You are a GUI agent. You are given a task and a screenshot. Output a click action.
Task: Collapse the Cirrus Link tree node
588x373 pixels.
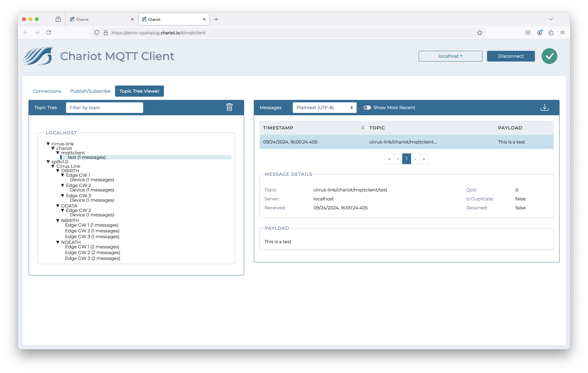(x=53, y=166)
